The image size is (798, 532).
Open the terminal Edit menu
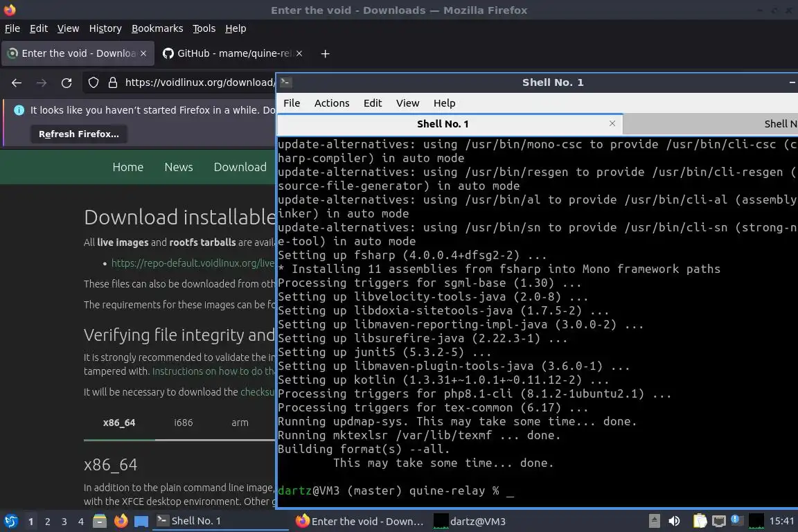[x=373, y=103]
